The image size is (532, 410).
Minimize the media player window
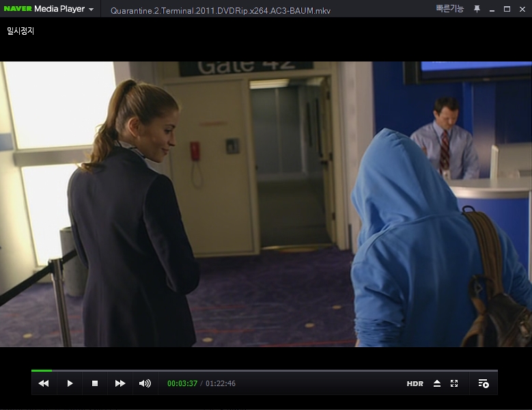coord(492,9)
